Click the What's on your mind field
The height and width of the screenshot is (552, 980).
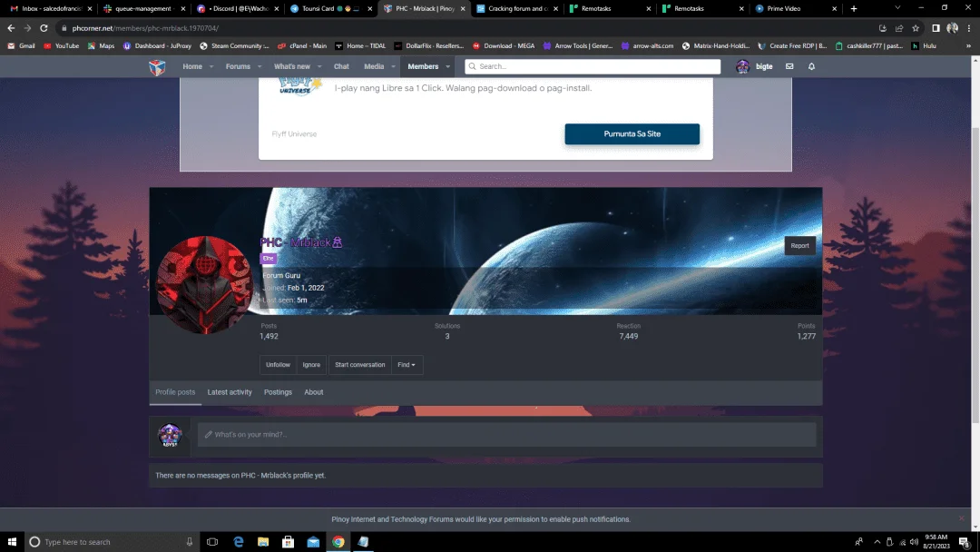click(x=507, y=435)
